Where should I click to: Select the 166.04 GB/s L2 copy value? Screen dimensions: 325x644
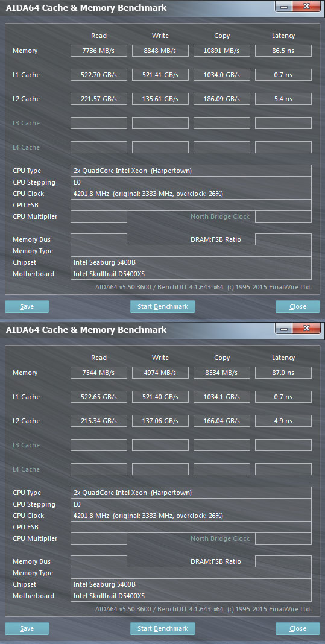[x=222, y=421]
